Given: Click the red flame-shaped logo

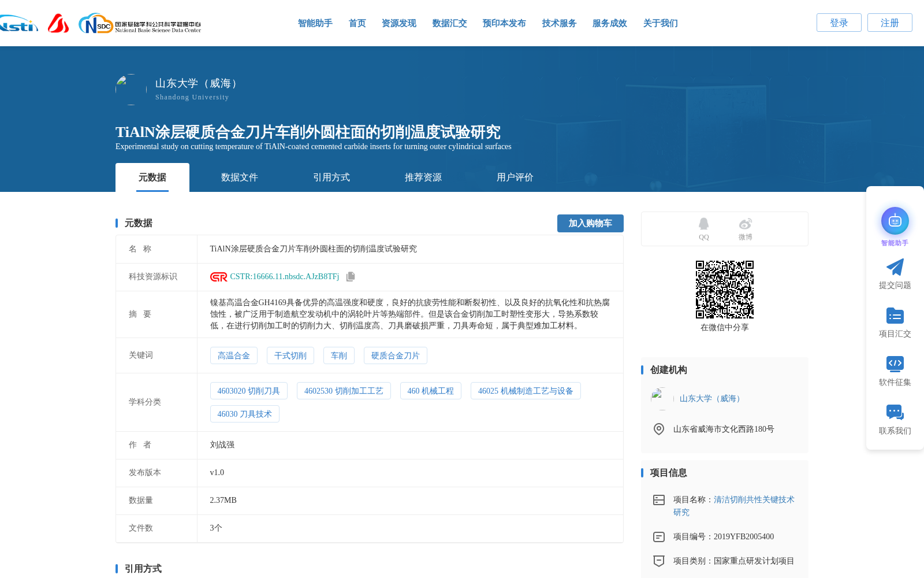Looking at the screenshot, I should 58,23.
